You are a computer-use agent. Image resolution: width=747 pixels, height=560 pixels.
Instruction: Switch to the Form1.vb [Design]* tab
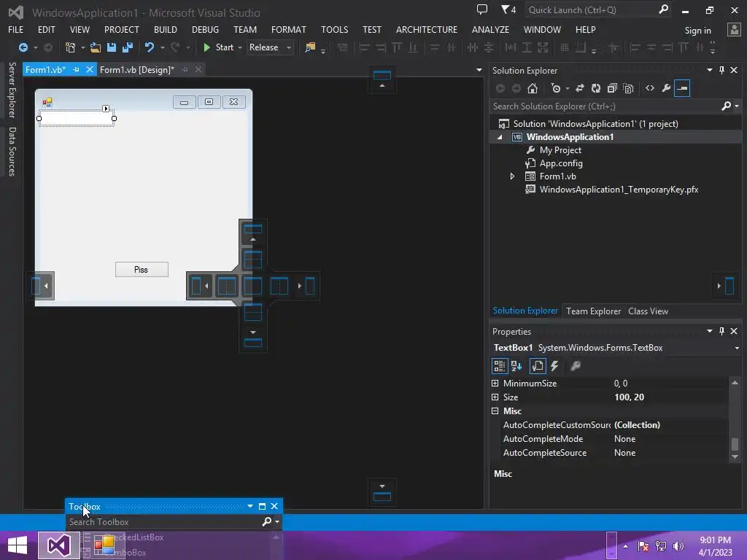pyautogui.click(x=136, y=69)
